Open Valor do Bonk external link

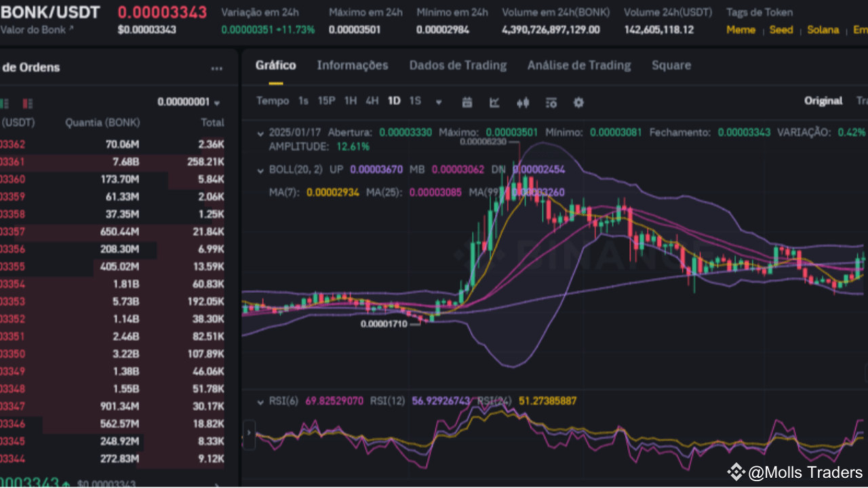pos(37,29)
